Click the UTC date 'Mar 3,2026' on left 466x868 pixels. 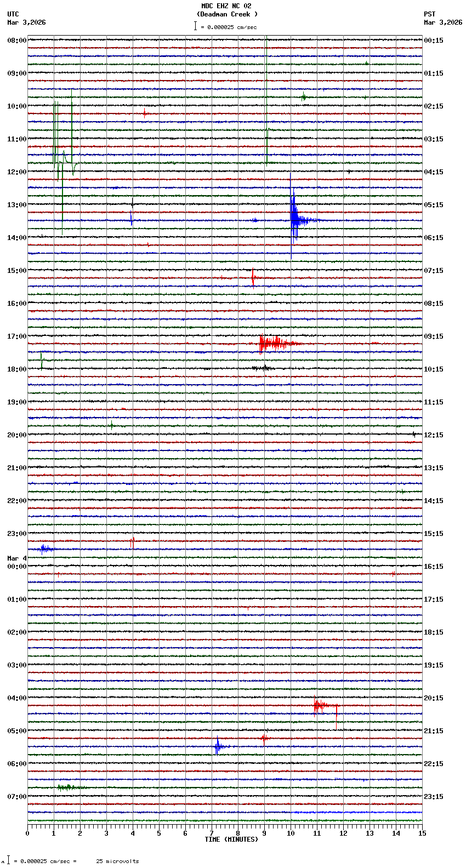coord(26,22)
